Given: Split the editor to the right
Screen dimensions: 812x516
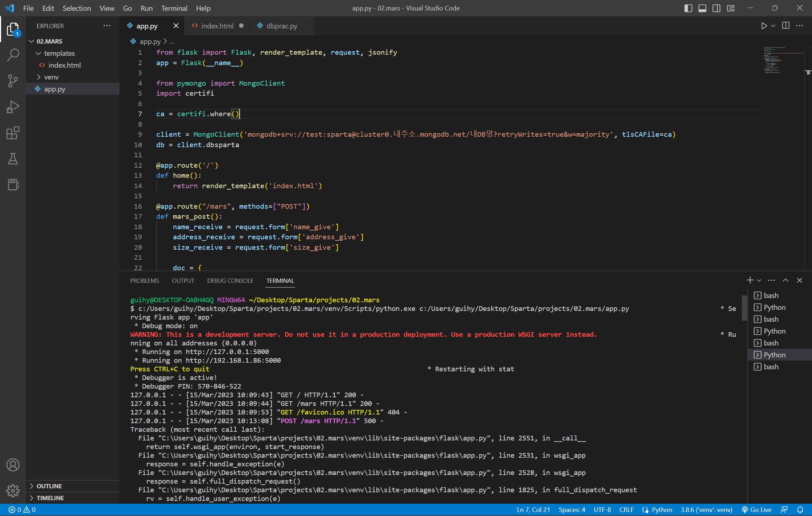Looking at the screenshot, I should point(786,26).
